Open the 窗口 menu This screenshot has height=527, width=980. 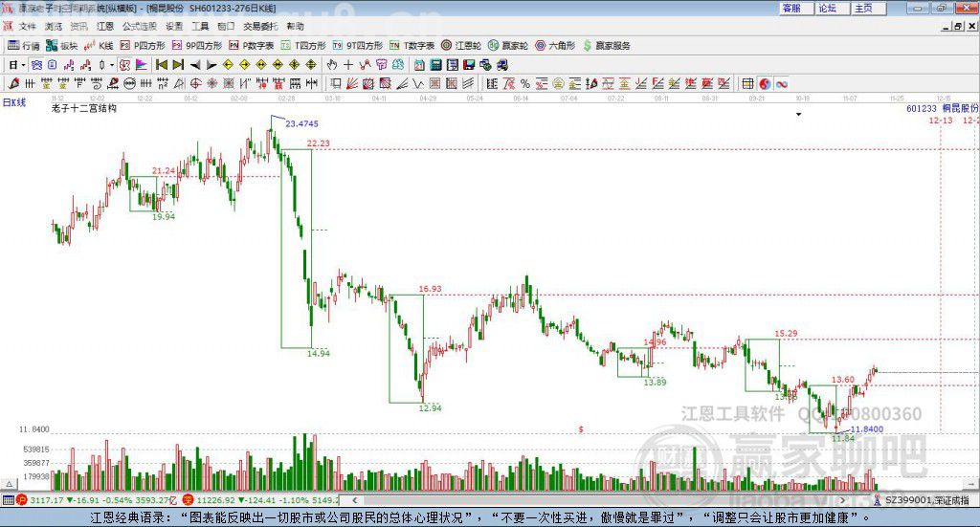226,26
